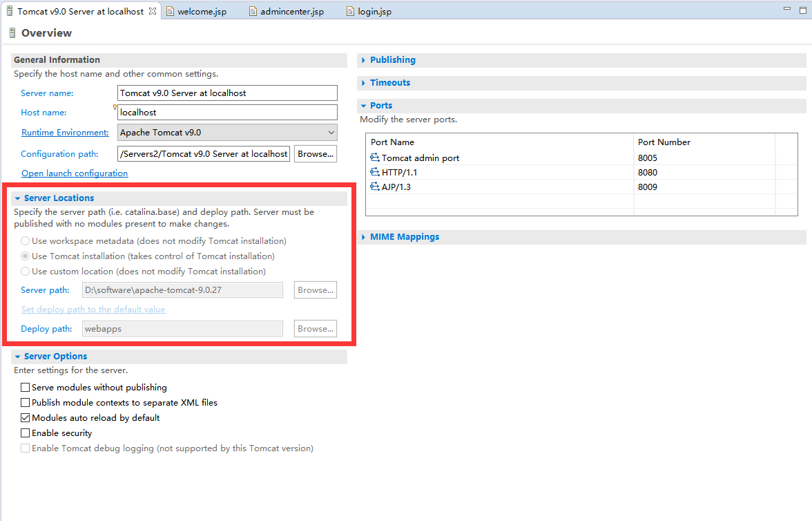This screenshot has width=812, height=521.
Task: Click the Deploy path webapps field
Action: pos(182,329)
